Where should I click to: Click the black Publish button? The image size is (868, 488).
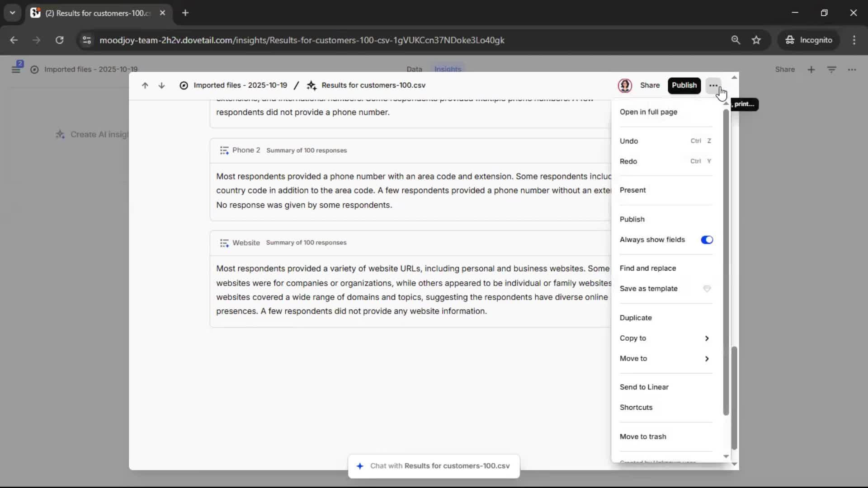[684, 85]
